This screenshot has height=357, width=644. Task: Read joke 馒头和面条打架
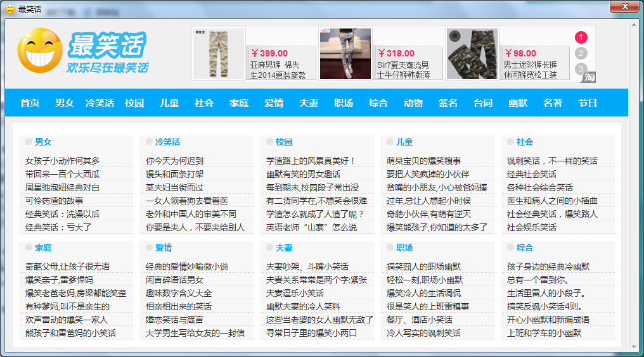coord(174,174)
